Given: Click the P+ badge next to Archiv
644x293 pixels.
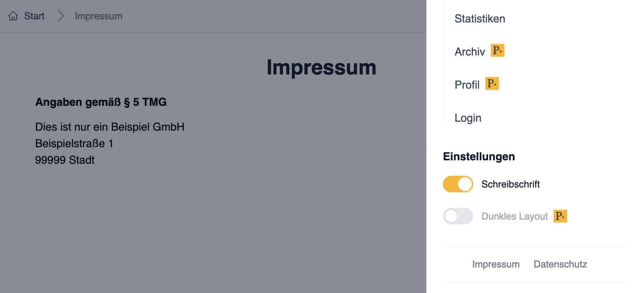Looking at the screenshot, I should (x=497, y=50).
